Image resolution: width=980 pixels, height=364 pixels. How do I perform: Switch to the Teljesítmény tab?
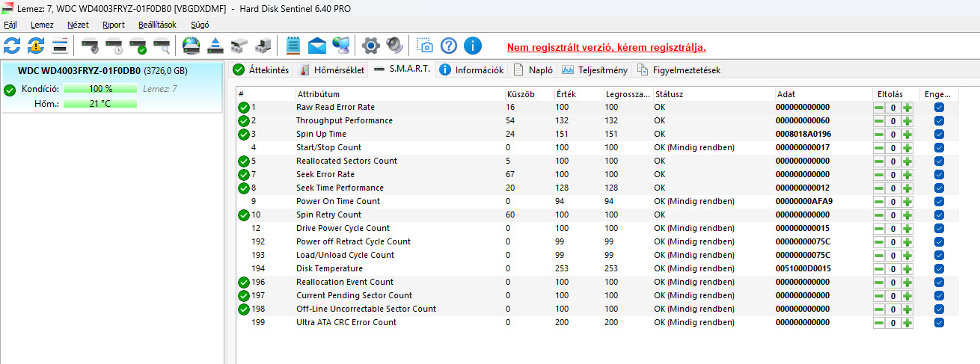pyautogui.click(x=595, y=70)
